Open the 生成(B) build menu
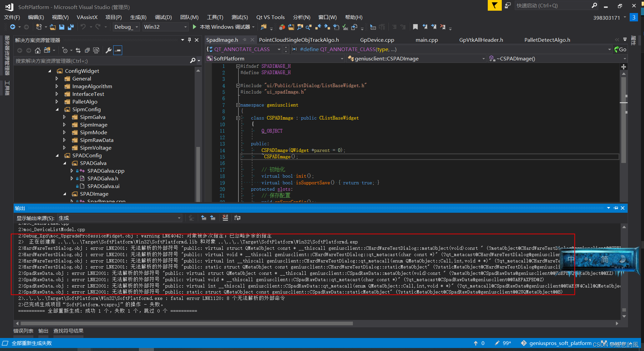644x351 pixels. pos(138,17)
